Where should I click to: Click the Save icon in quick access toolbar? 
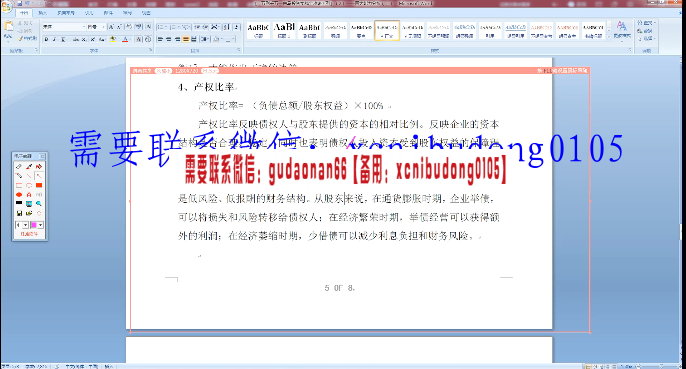19,3
